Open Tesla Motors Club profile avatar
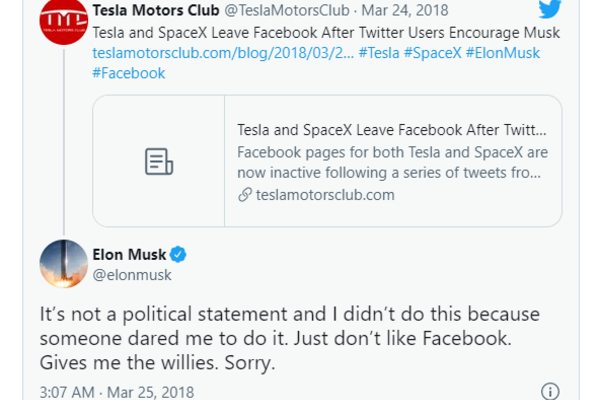Viewport: 600px width, 400px height. 63,24
